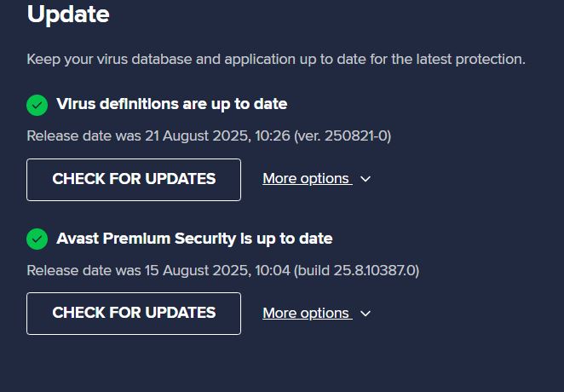
Task: Click the 10:26 release time for virus definitions
Action: tap(273, 136)
